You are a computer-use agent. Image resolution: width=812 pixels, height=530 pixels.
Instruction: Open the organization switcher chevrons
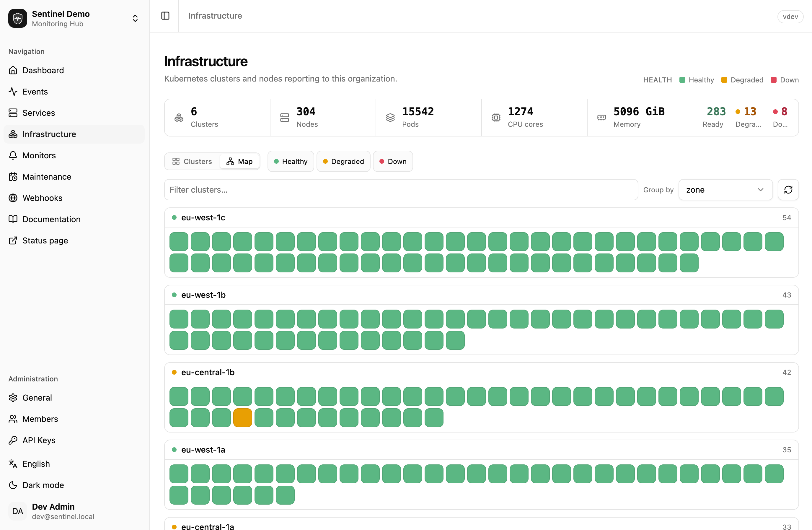tap(135, 18)
